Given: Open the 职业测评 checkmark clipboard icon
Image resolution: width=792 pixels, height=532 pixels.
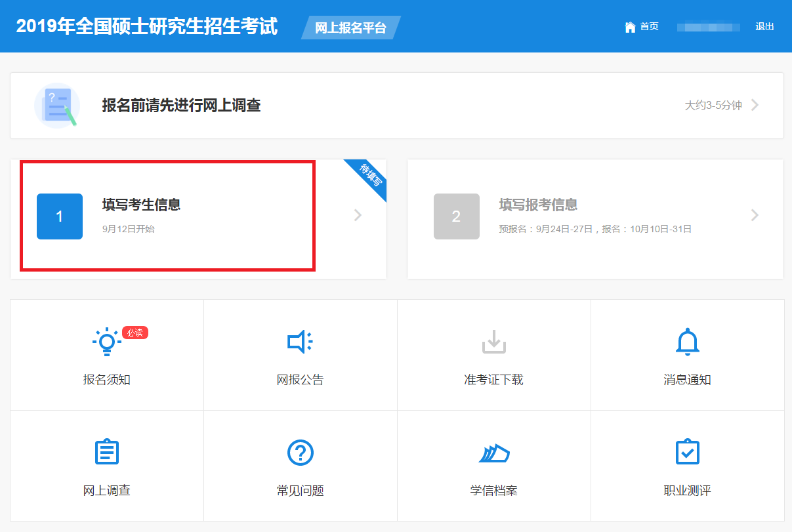Looking at the screenshot, I should (x=687, y=453).
